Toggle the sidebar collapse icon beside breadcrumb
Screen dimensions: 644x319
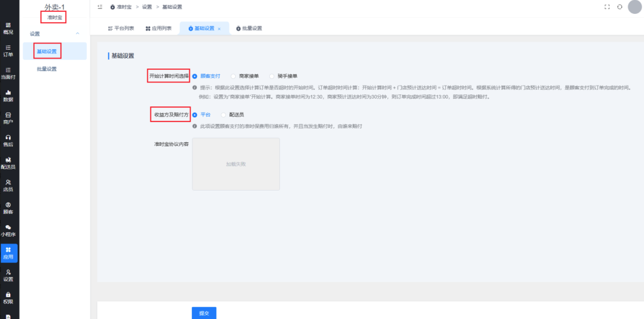click(x=100, y=7)
